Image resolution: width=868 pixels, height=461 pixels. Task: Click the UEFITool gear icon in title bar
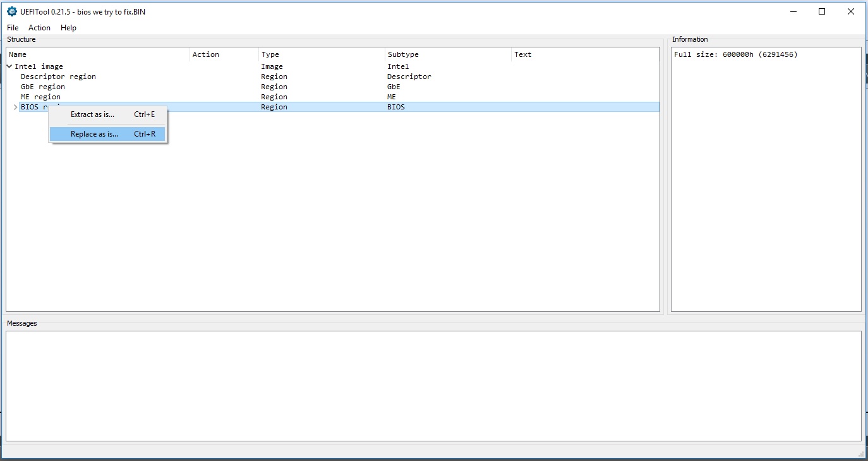click(x=12, y=11)
